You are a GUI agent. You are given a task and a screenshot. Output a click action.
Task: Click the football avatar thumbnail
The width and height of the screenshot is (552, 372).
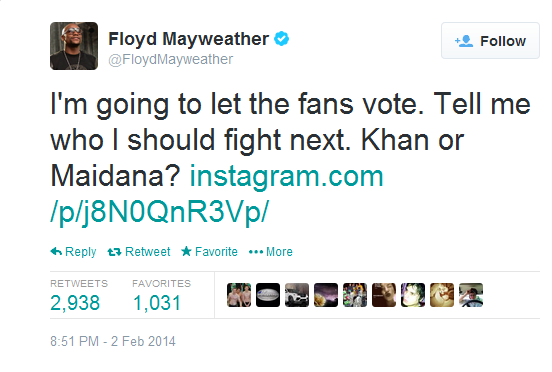pyautogui.click(x=268, y=295)
